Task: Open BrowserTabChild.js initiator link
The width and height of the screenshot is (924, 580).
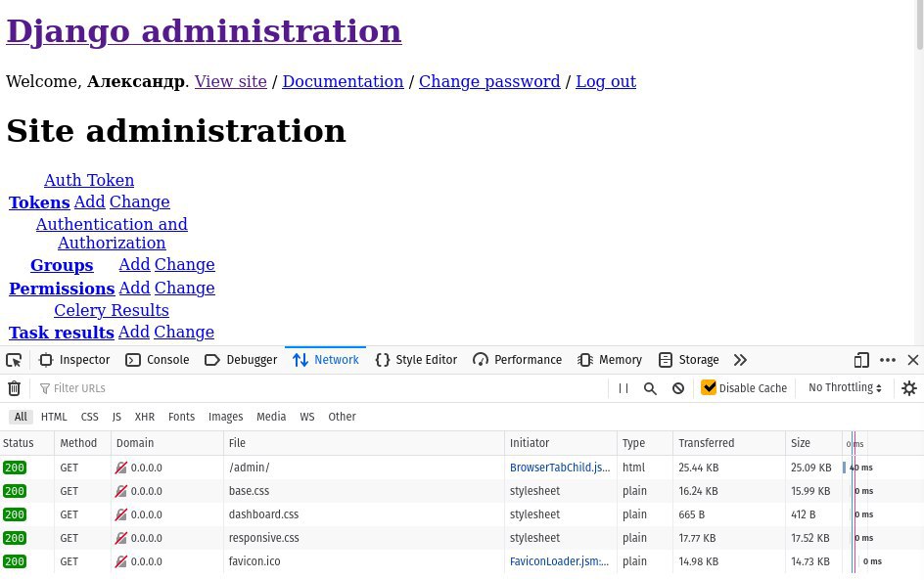Action: pyautogui.click(x=560, y=468)
